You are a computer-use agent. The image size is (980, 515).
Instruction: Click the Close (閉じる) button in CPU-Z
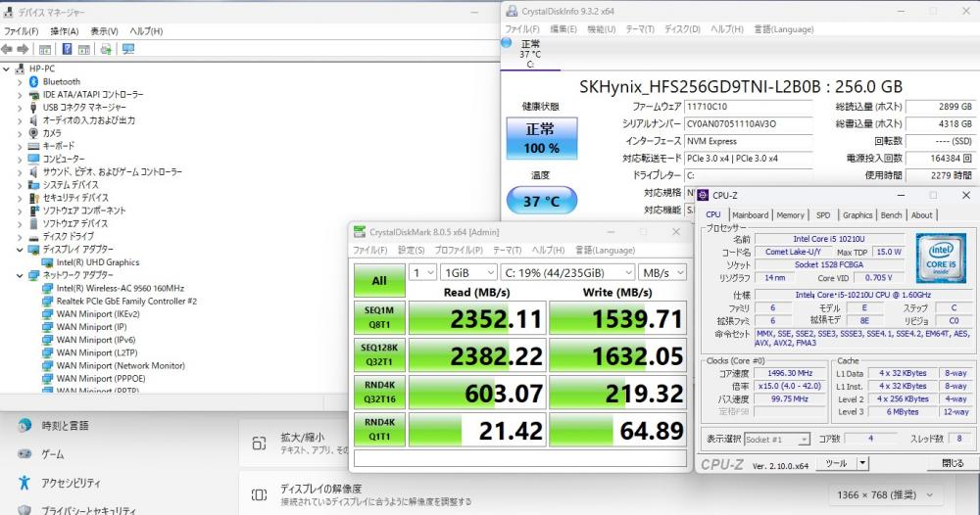point(953,463)
